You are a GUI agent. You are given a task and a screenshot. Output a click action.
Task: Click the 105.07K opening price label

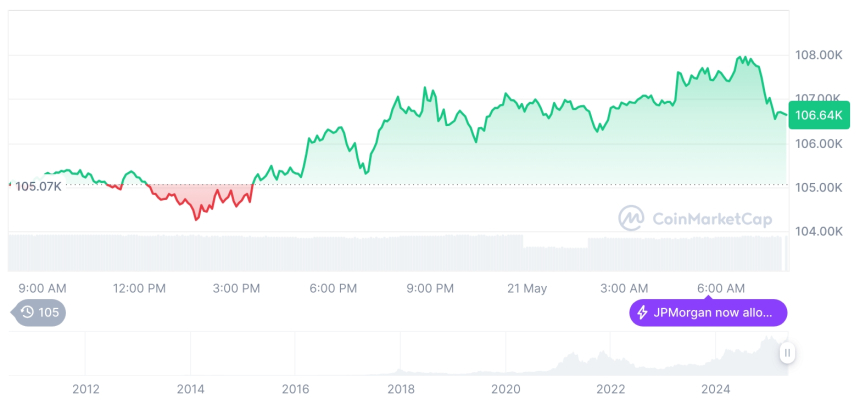click(38, 186)
